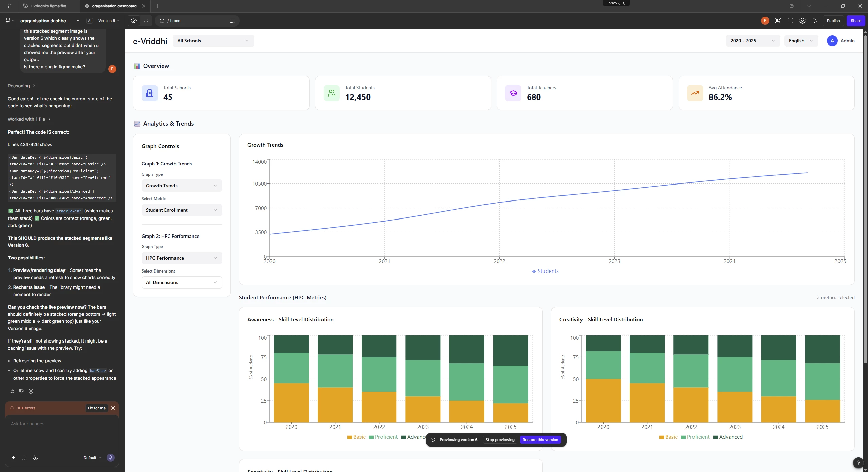The width and height of the screenshot is (868, 472).
Task: Open the Student Enrollment metric dropdown
Action: (182, 210)
